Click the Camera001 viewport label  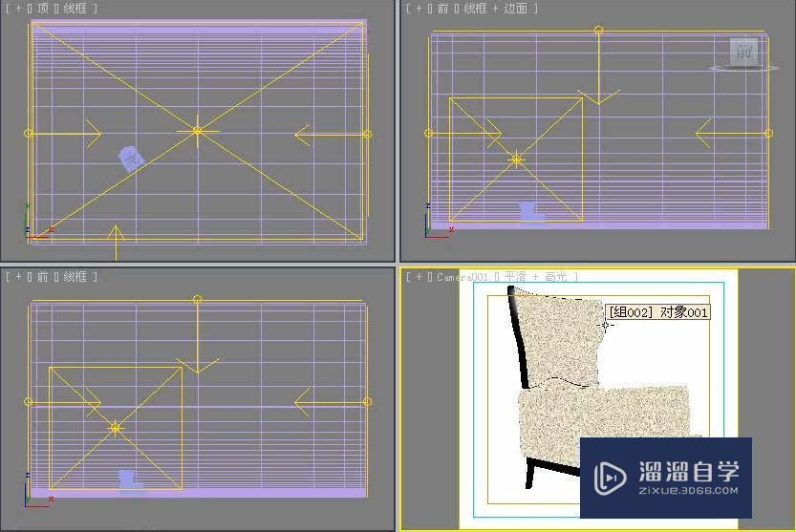click(462, 277)
